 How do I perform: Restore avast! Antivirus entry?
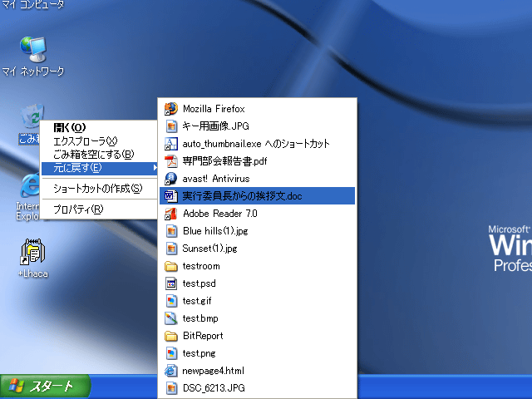click(257, 179)
